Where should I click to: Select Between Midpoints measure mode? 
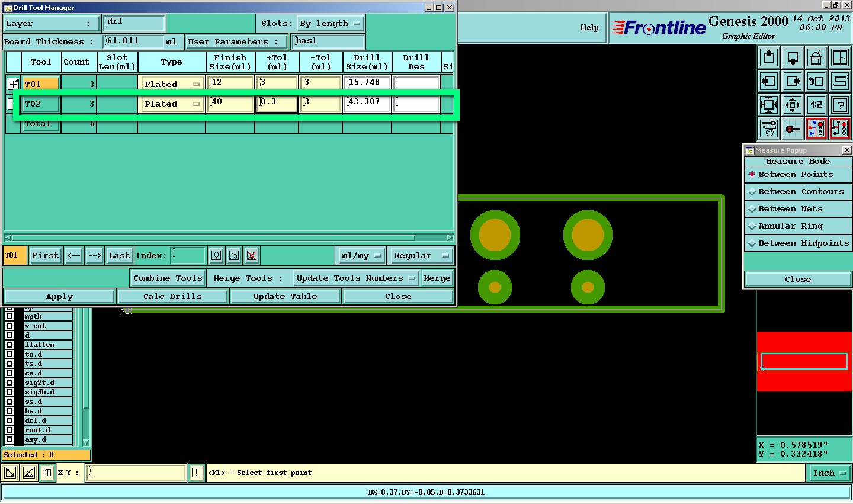click(798, 243)
